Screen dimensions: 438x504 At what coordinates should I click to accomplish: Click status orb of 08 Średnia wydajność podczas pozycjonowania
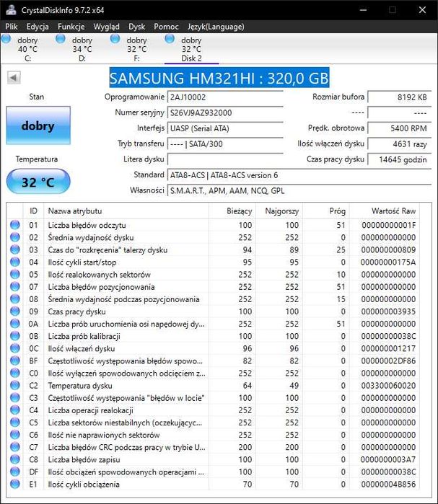15,299
